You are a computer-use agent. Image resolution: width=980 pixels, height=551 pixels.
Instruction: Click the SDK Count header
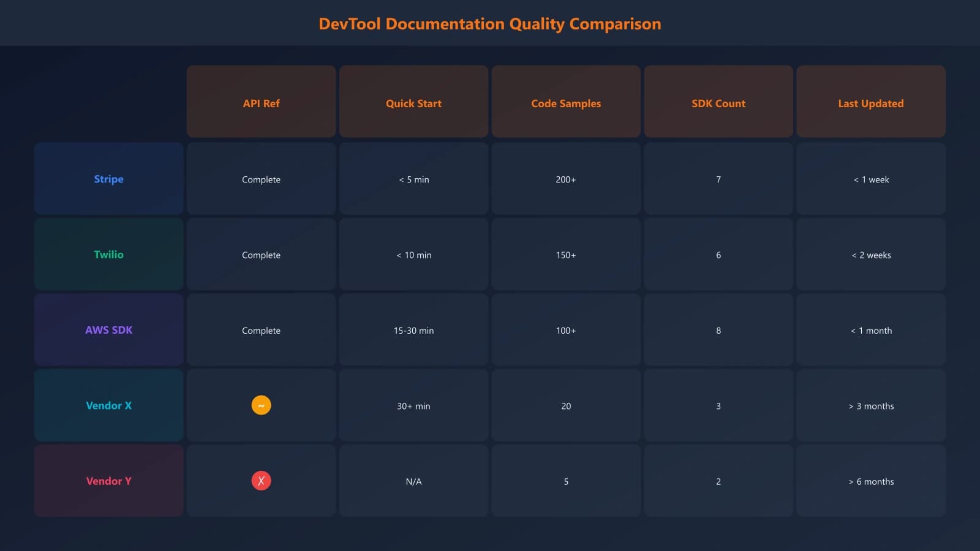[718, 103]
